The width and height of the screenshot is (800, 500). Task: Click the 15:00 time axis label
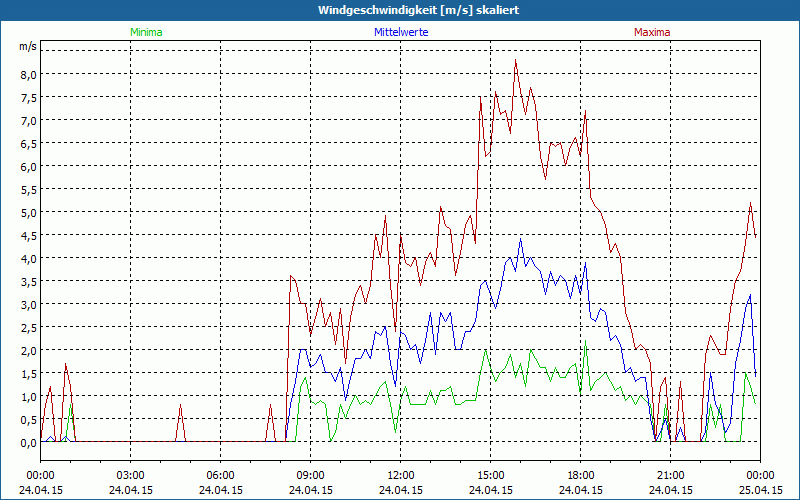pyautogui.click(x=490, y=476)
